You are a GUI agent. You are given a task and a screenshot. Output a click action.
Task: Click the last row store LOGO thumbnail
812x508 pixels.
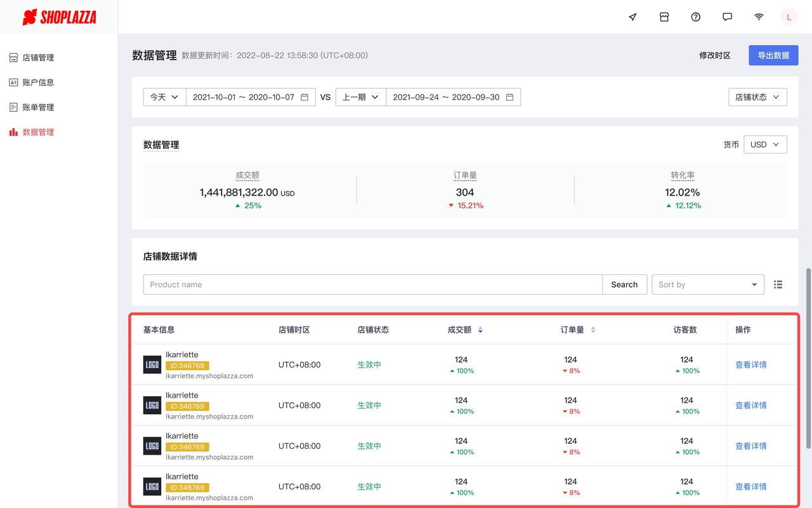click(152, 486)
